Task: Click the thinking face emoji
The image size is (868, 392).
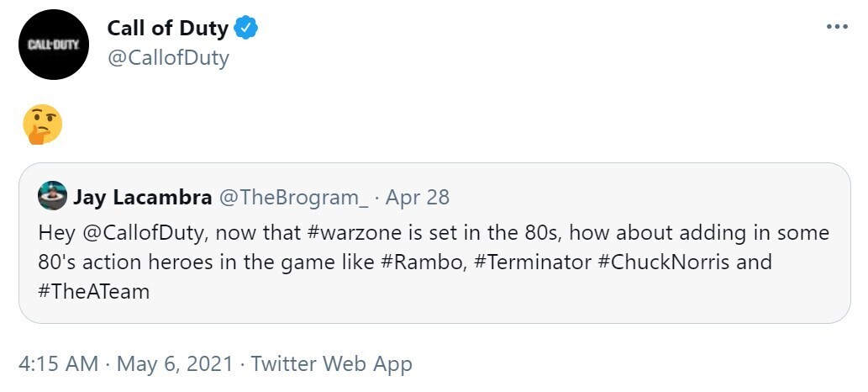Action: (42, 124)
